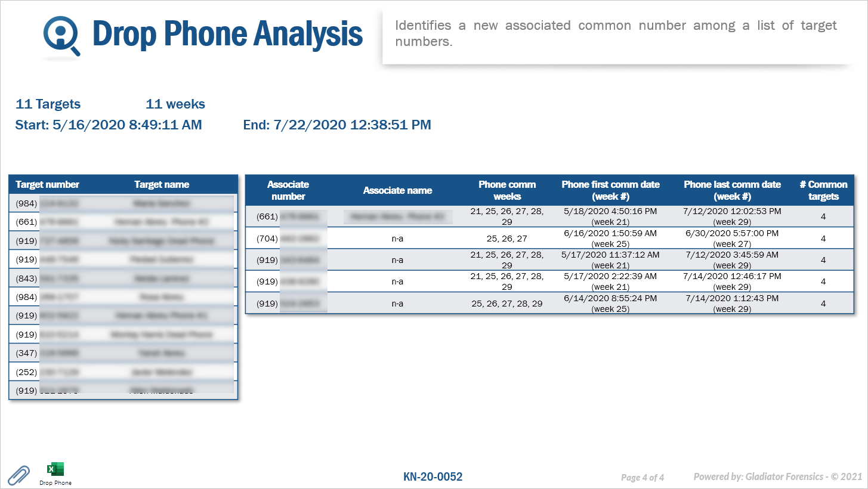Click the paperclip attachment icon
Viewport: 868px width, 489px height.
18,475
